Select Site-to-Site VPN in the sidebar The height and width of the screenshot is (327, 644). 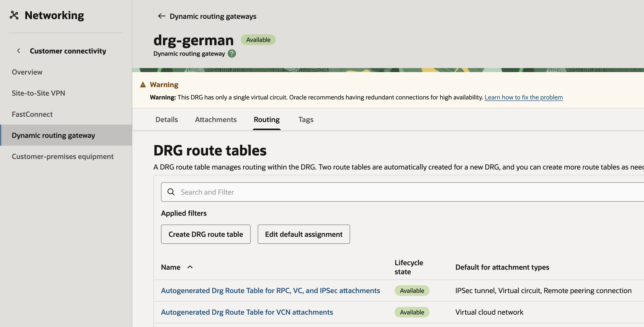[38, 93]
